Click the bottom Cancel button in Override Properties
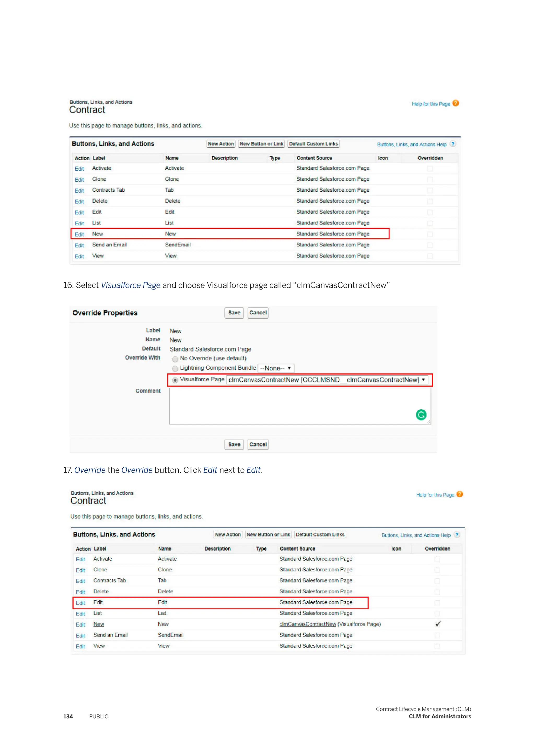Image resolution: width=535 pixels, height=756 pixels. (x=258, y=444)
